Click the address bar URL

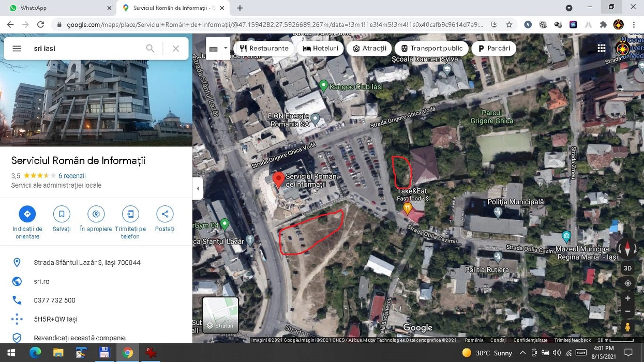click(x=275, y=24)
